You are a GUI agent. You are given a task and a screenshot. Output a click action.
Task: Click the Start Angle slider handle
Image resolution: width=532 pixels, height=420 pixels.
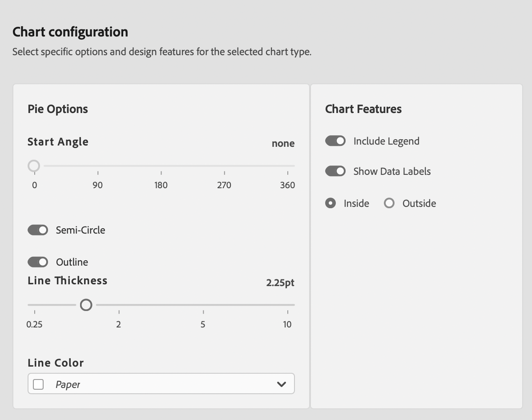(x=34, y=166)
